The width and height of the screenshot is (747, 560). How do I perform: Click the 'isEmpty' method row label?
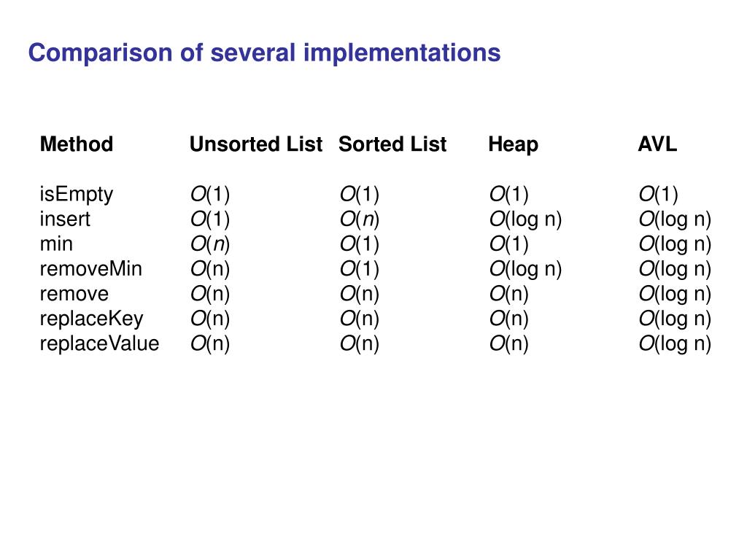[76, 195]
